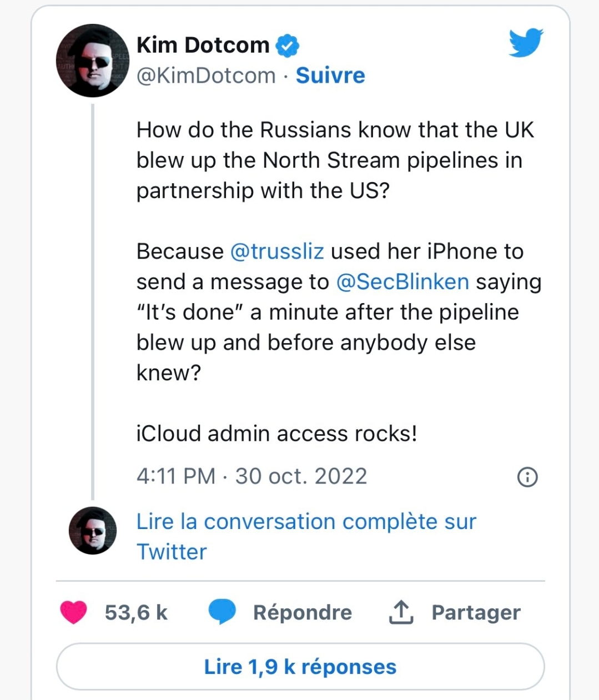This screenshot has width=599, height=700.
Task: Click the blue reply bubble icon
Action: (222, 612)
